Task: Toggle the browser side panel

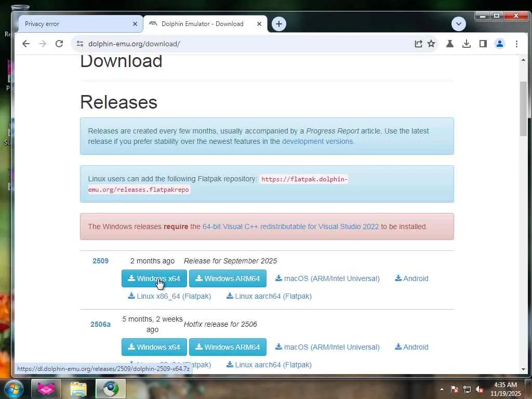Action: [483, 44]
